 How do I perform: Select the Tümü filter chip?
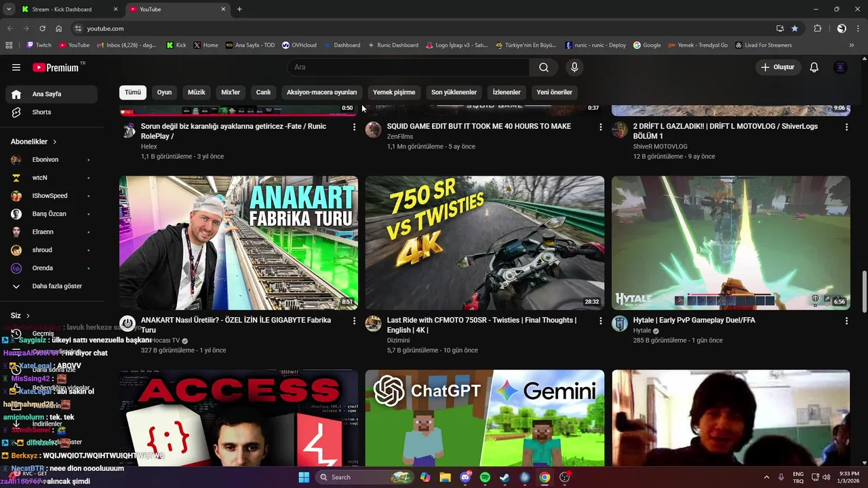pos(133,92)
